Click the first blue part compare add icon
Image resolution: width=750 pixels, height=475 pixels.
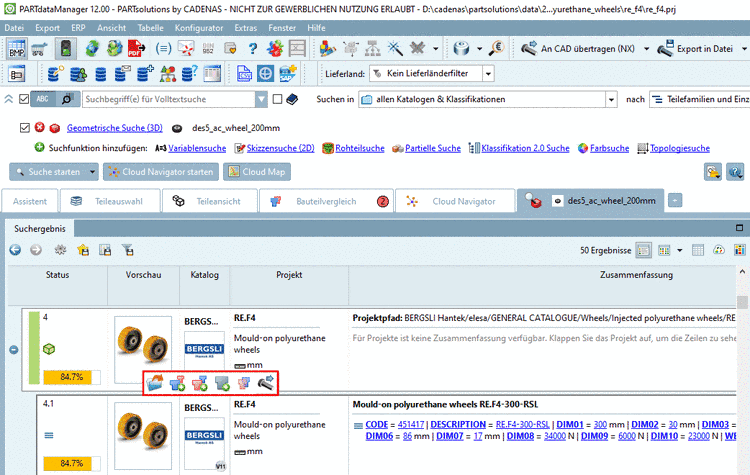177,383
